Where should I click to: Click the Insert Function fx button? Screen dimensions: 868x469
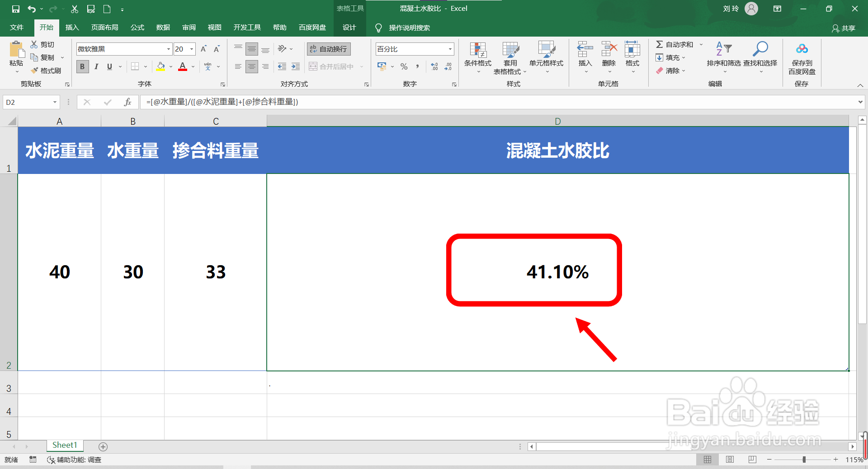tap(127, 102)
